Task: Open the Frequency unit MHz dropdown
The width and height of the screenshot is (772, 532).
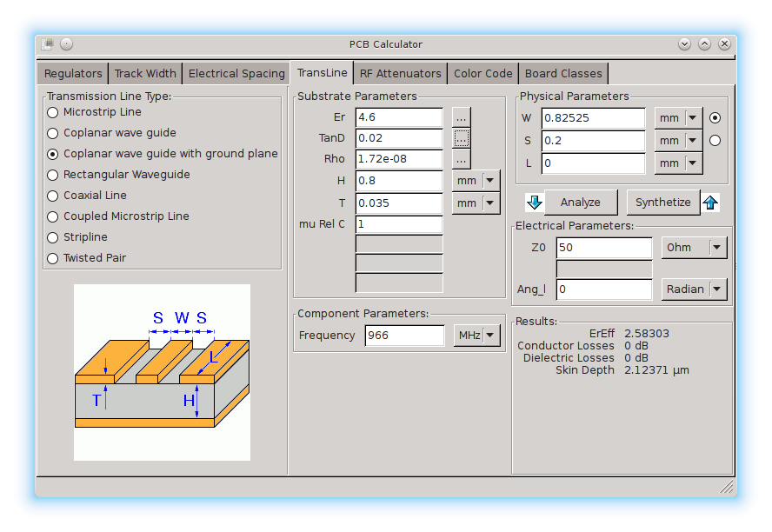Action: (477, 336)
